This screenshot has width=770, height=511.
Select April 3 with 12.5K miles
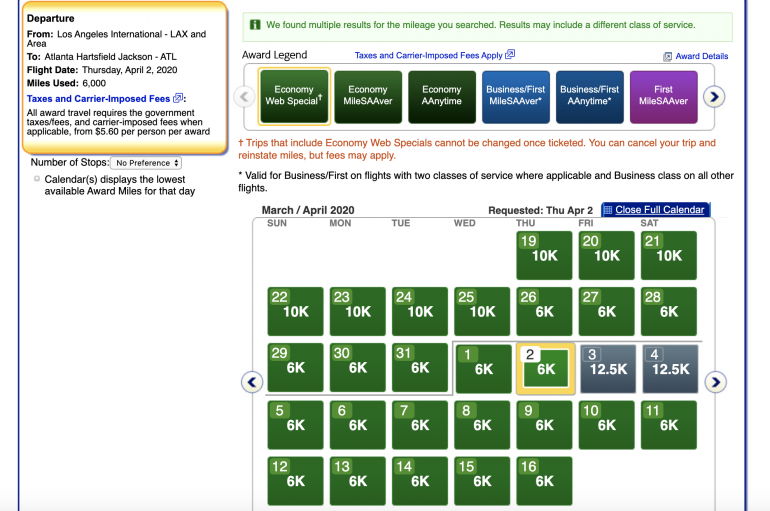pos(606,368)
